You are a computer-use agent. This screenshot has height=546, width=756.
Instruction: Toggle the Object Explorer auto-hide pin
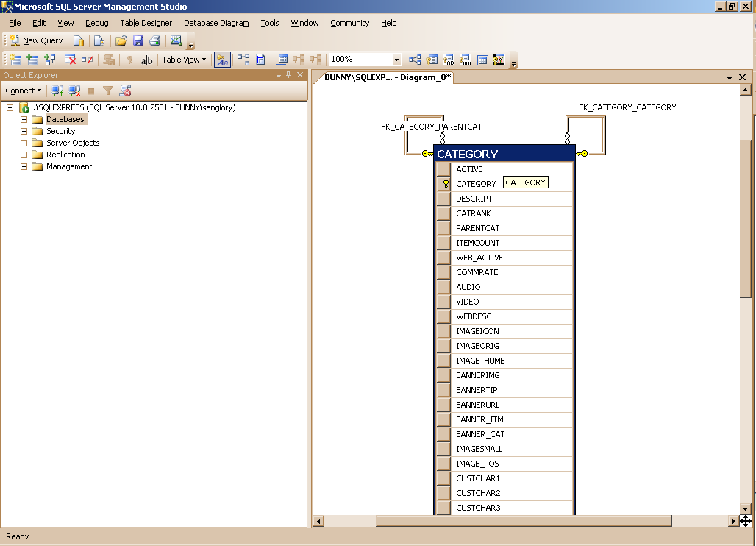pos(288,75)
